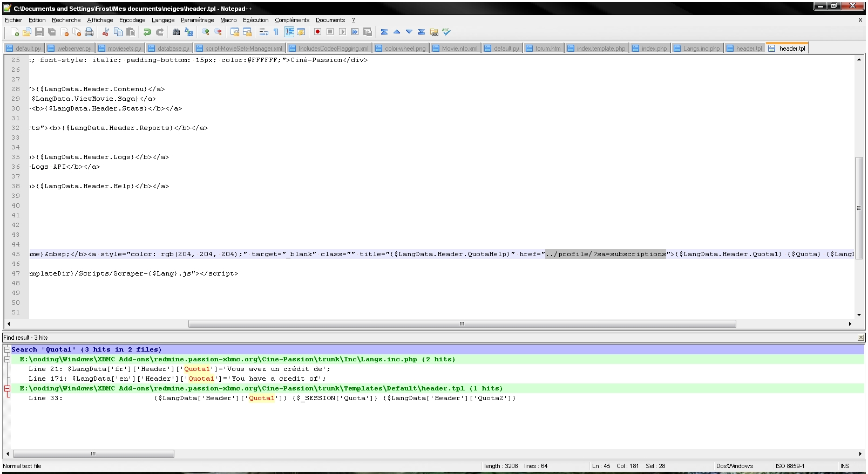Toggle synchronized vertical scrolling
Viewport: 868px width, 474px height.
[x=235, y=32]
